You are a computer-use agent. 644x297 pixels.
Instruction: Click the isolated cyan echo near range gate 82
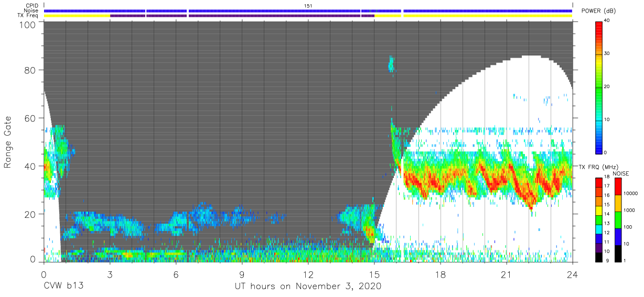[391, 63]
